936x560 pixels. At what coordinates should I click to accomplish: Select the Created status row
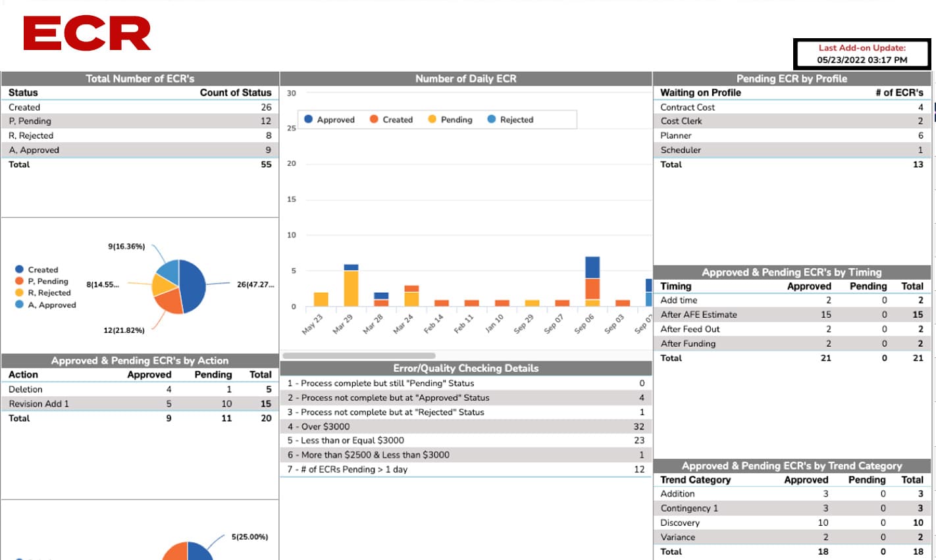140,107
